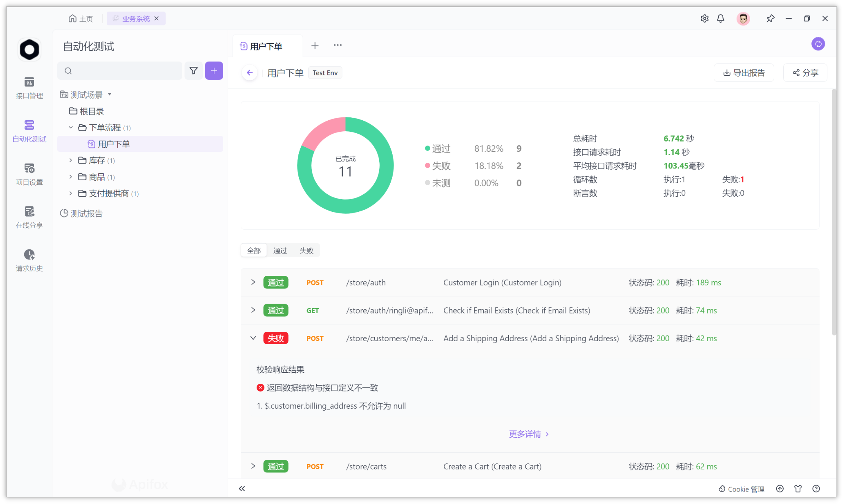Image resolution: width=844 pixels, height=504 pixels.
Task: Go to 主页 at the top left
Action: [80, 18]
